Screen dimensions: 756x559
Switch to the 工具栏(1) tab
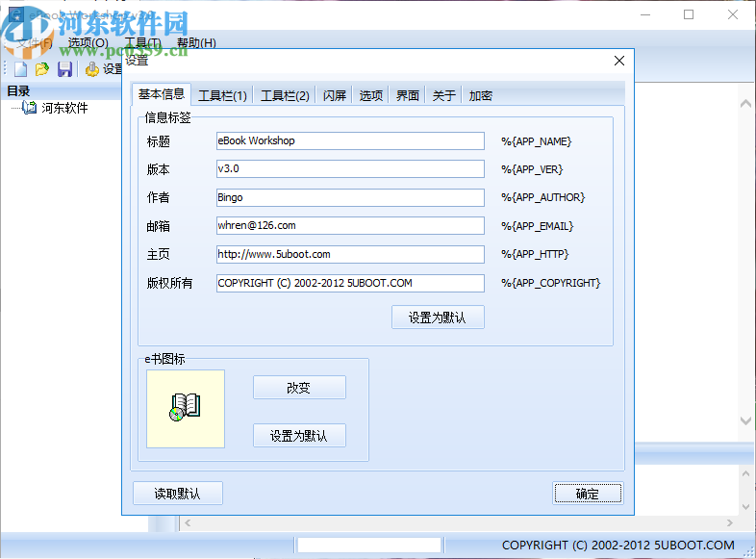pyautogui.click(x=223, y=95)
